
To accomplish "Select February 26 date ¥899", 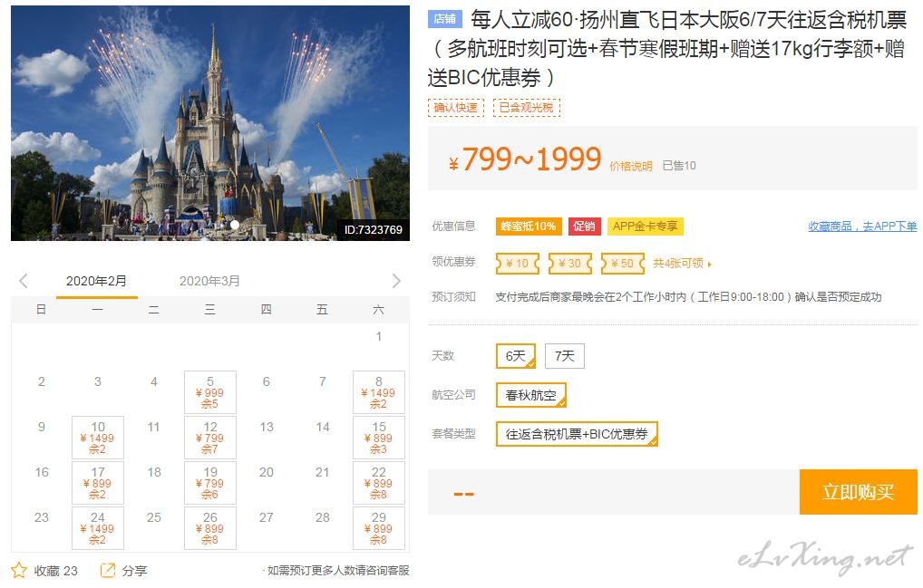I will tap(210, 528).
